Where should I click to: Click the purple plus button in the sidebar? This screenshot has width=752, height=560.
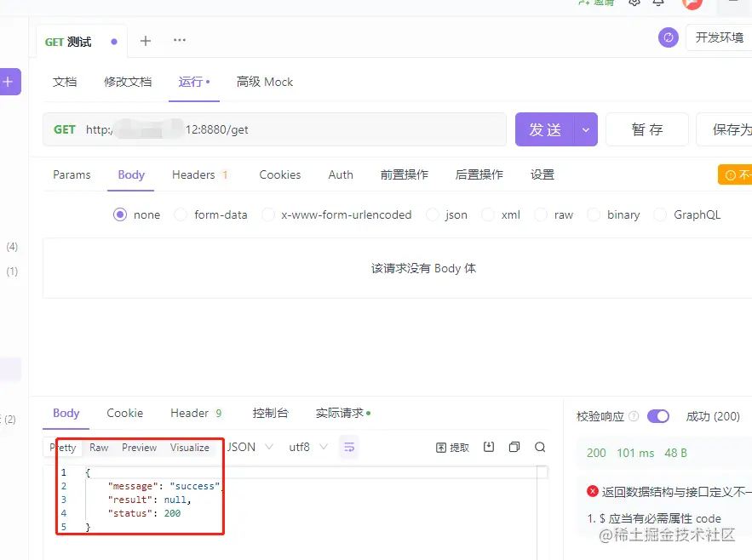coord(9,82)
